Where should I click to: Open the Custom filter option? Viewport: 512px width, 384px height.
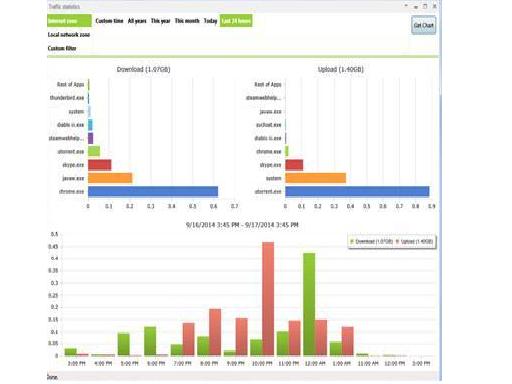62,48
